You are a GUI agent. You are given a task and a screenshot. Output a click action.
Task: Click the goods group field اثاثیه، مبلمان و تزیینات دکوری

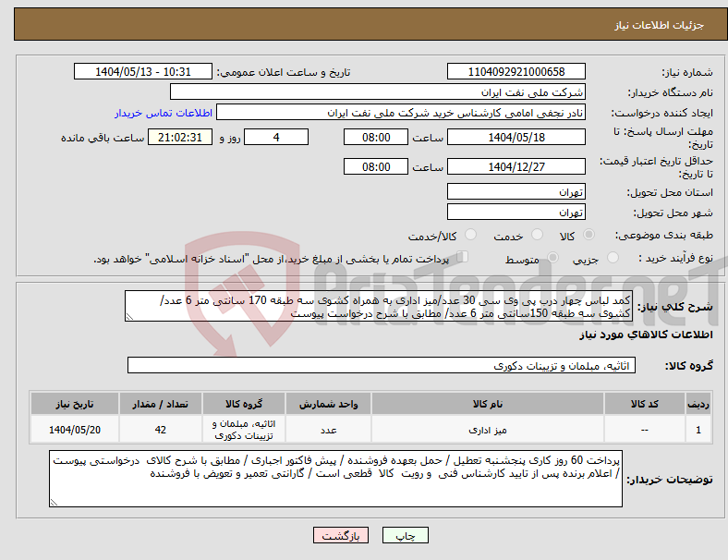click(382, 365)
